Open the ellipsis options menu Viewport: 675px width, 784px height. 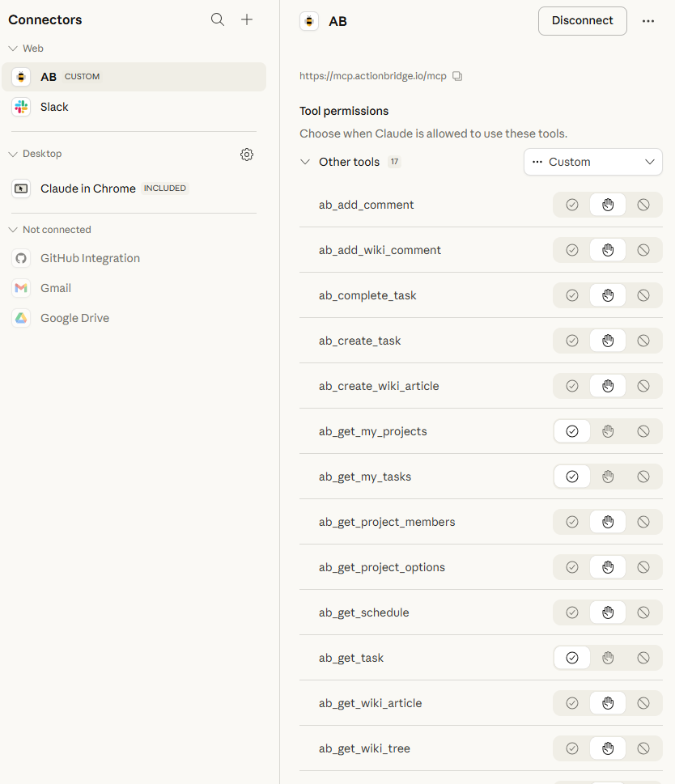[647, 21]
